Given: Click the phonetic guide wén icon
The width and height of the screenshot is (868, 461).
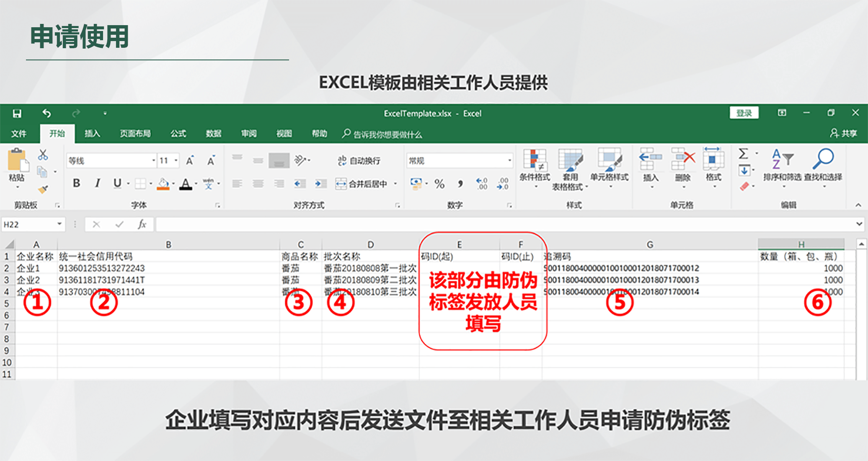Looking at the screenshot, I should click(208, 184).
